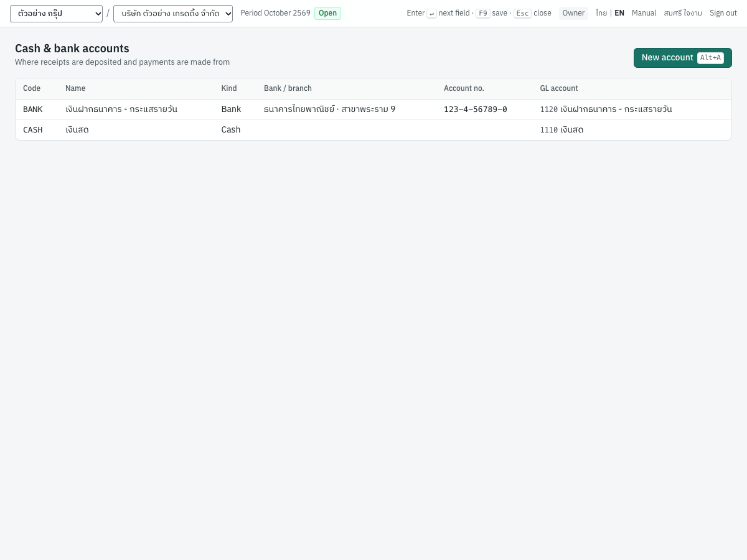
Task: Click the Code column header
Action: tap(32, 88)
